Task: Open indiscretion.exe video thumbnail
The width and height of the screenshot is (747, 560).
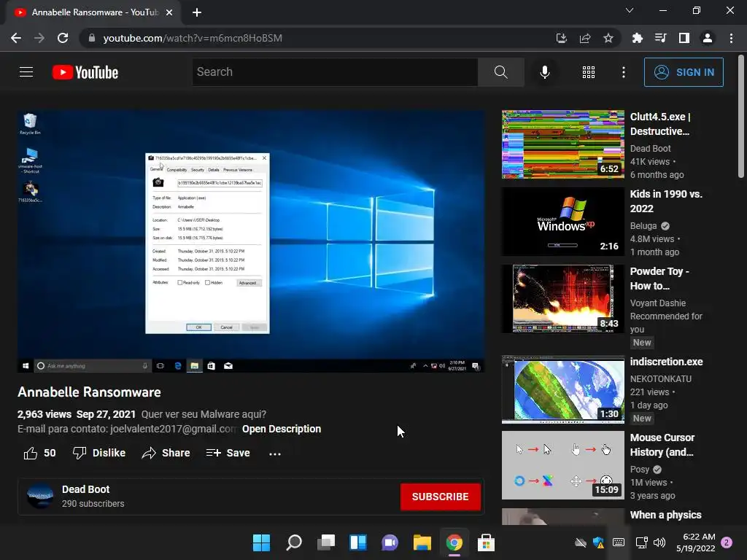Action: [562, 389]
